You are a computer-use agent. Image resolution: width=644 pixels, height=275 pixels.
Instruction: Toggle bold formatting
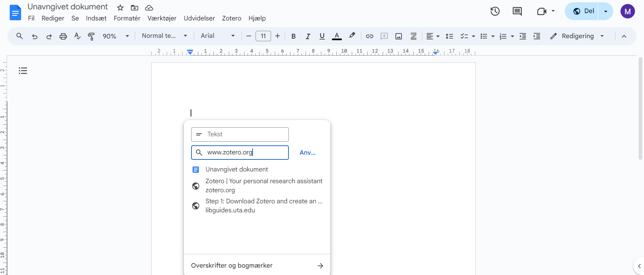tap(293, 36)
